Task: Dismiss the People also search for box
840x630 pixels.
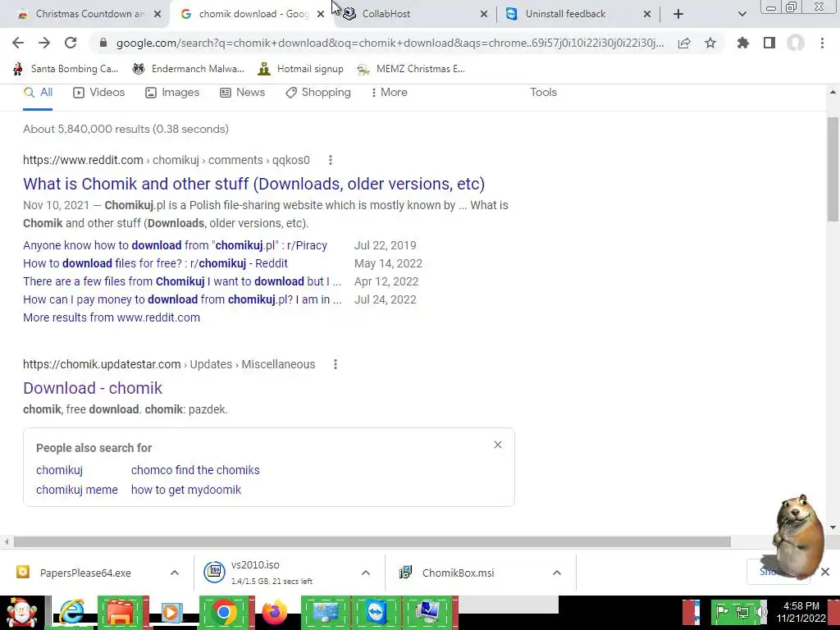Action: tap(498, 445)
